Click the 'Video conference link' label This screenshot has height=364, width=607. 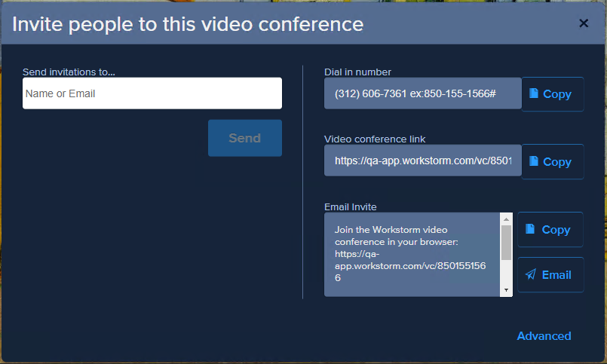click(375, 139)
